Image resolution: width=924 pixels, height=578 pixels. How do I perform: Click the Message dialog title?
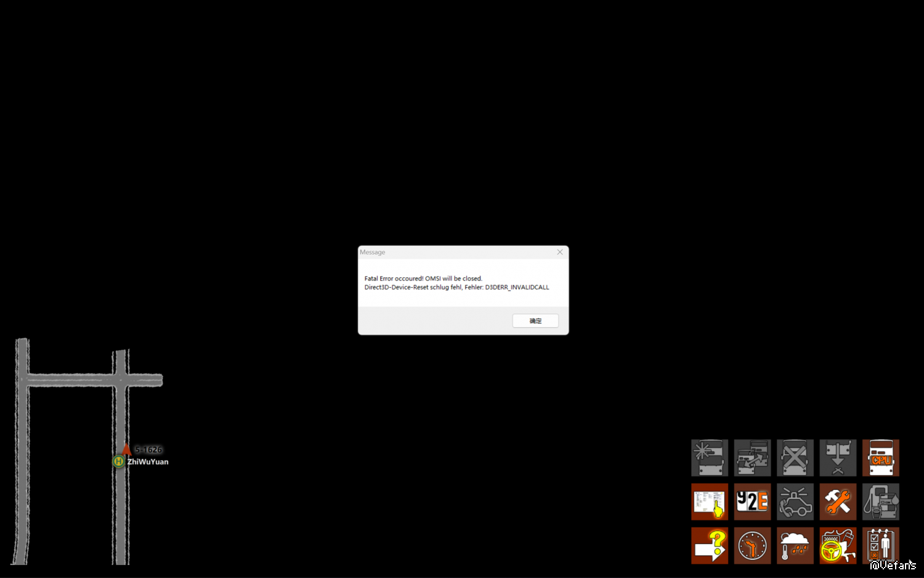[x=373, y=252]
